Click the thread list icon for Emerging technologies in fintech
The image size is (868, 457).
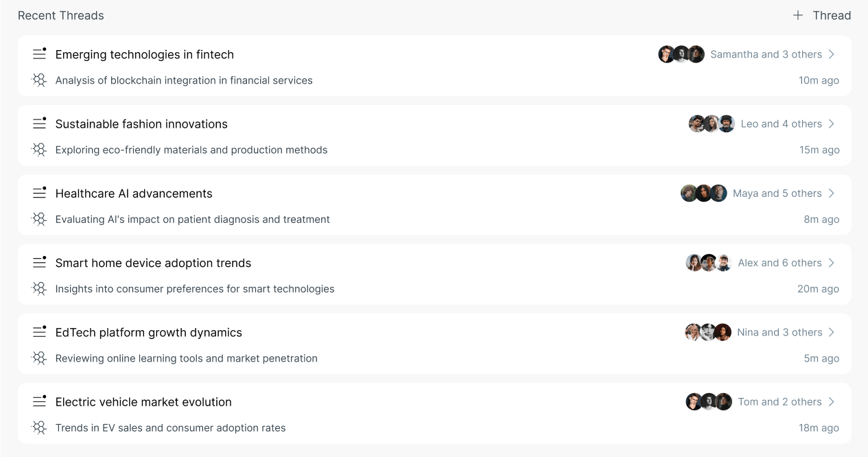tap(40, 54)
